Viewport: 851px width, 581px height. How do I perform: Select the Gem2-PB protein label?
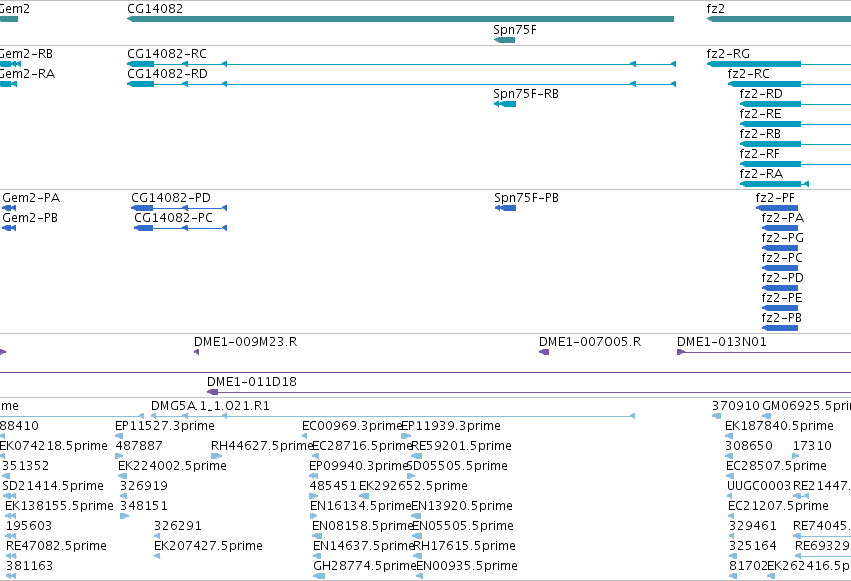pos(30,218)
